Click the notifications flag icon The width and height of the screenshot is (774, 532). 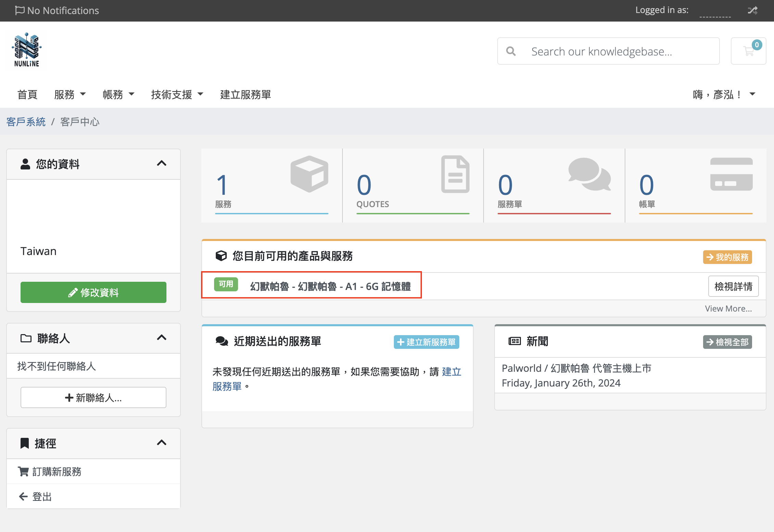pyautogui.click(x=20, y=11)
